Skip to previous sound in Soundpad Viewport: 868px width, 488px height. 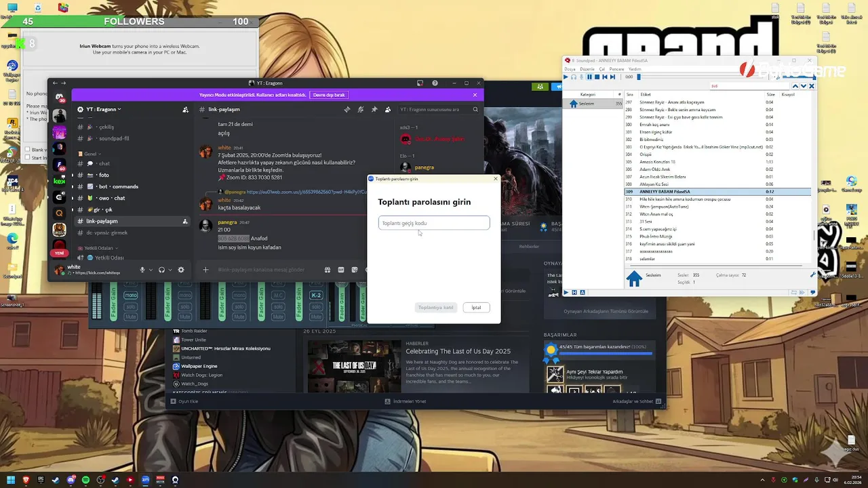605,77
